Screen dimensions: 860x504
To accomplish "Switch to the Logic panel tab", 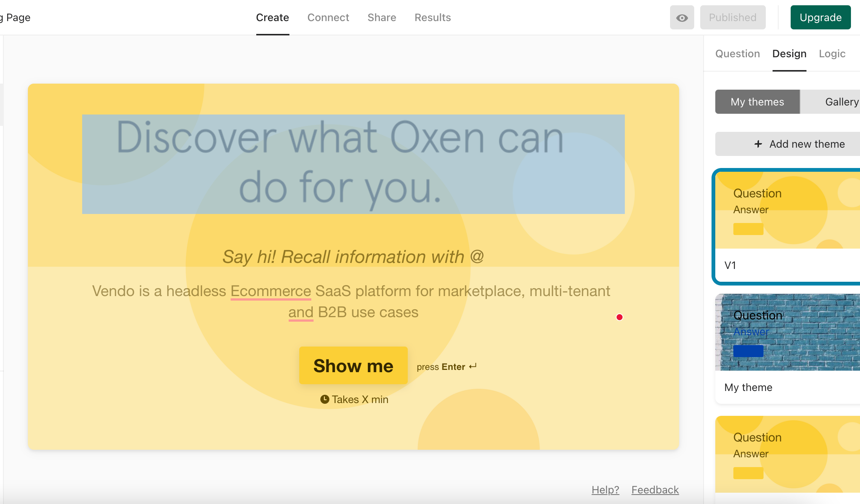I will pyautogui.click(x=832, y=53).
